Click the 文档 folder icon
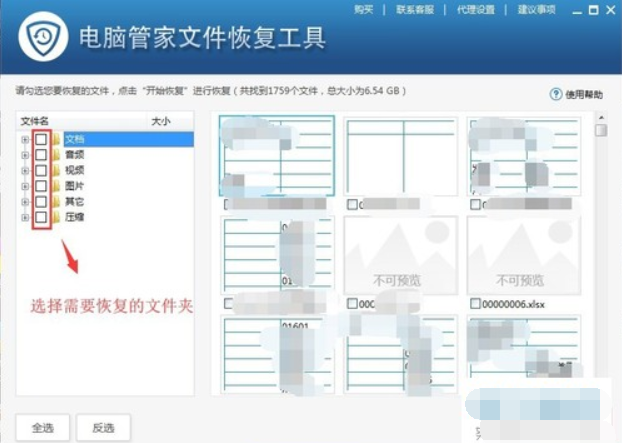This screenshot has width=622, height=443. click(56, 140)
